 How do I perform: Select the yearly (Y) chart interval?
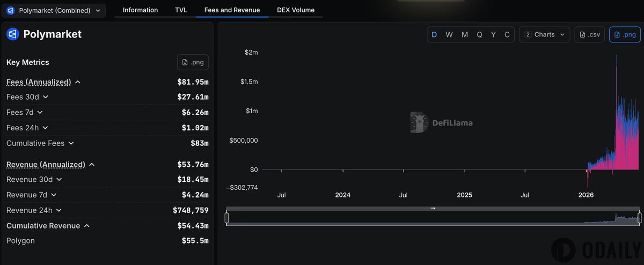[493, 35]
